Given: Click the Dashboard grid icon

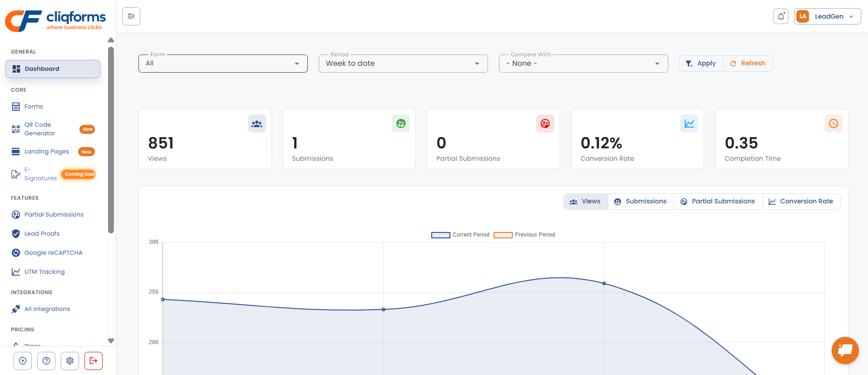Looking at the screenshot, I should point(16,69).
